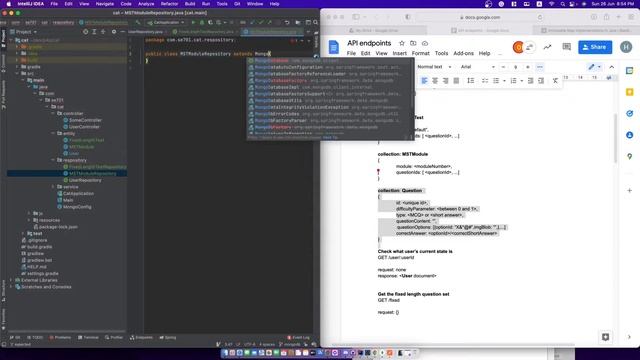
Task: Click the font size field in Docs
Action: tap(516, 67)
